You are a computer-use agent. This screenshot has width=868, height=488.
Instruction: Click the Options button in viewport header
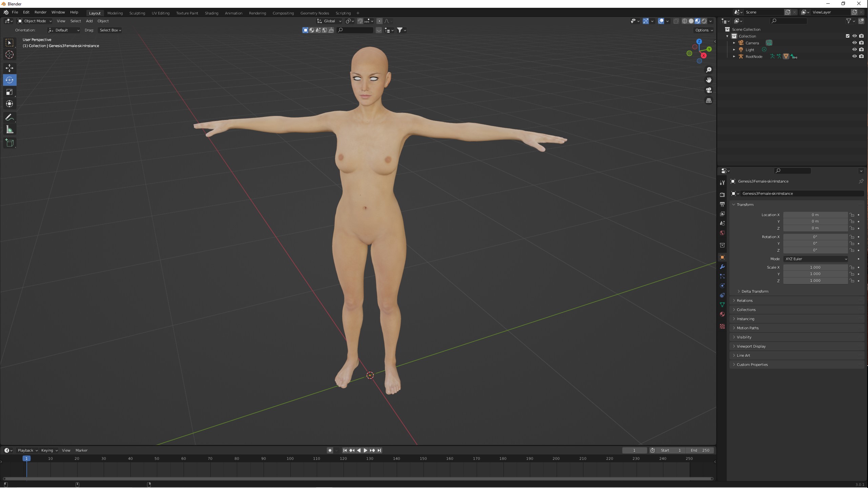pyautogui.click(x=704, y=30)
